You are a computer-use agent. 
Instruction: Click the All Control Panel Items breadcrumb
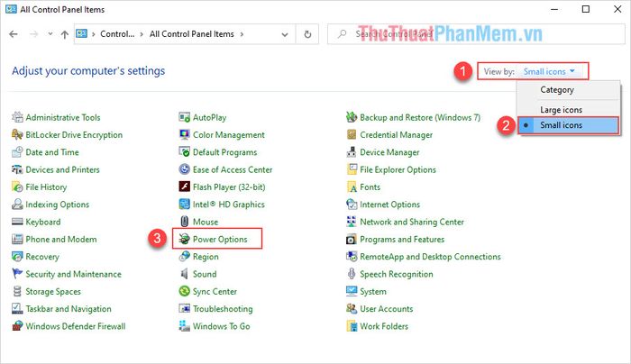pos(191,34)
